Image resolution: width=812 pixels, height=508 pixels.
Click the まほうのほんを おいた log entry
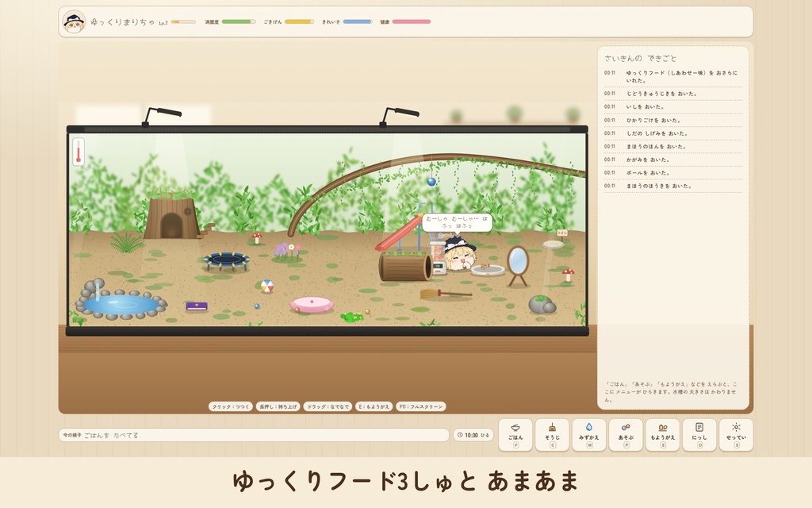coord(672,146)
